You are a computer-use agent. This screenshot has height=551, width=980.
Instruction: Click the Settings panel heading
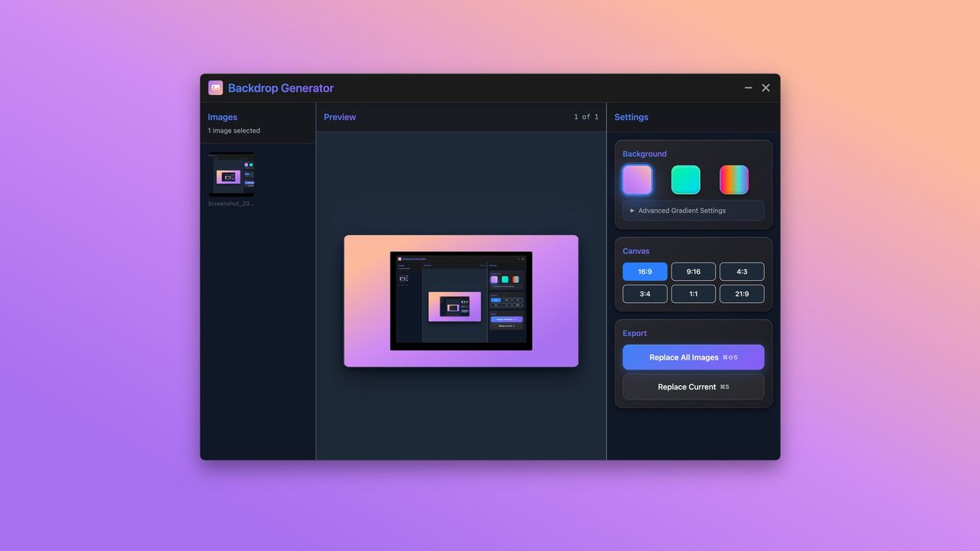coord(632,117)
